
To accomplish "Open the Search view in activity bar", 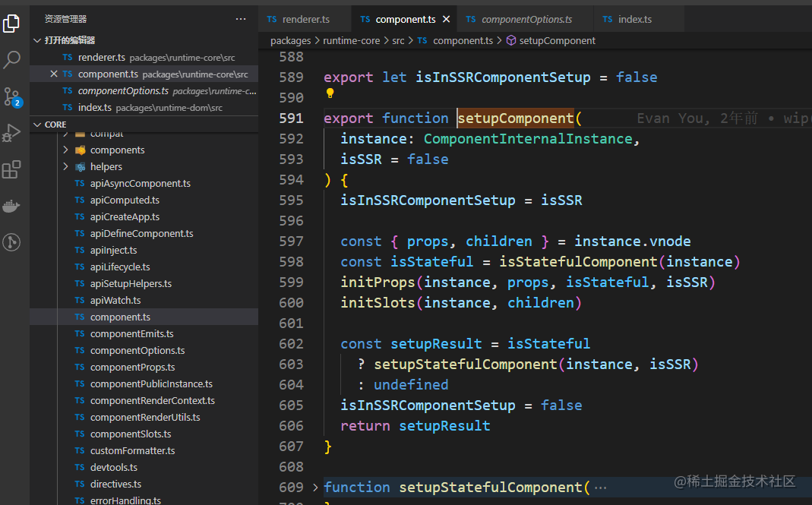I will 11,59.
